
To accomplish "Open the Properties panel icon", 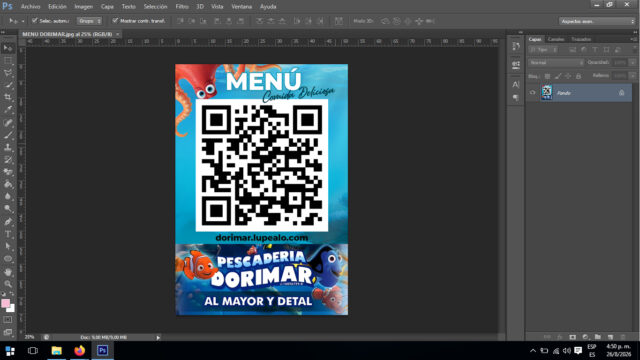I will tap(516, 64).
